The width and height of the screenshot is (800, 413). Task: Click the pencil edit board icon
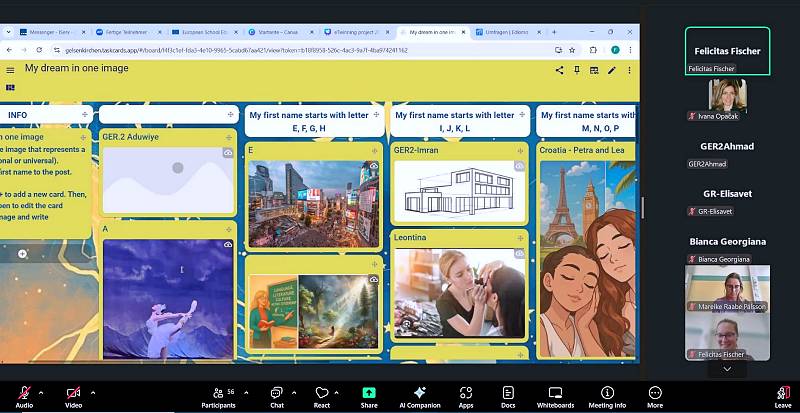[628, 70]
